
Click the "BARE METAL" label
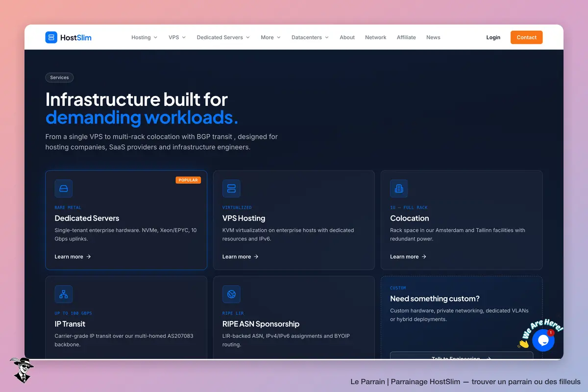pyautogui.click(x=68, y=208)
